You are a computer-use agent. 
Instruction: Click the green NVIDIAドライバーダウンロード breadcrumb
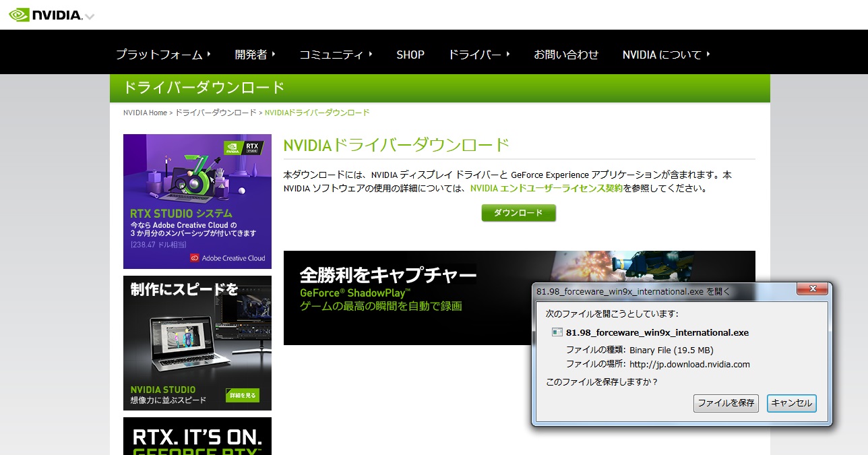pos(317,113)
